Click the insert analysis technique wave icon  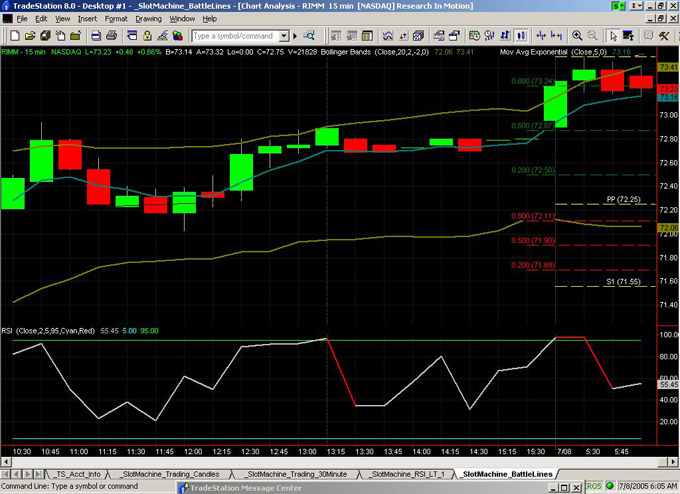pyautogui.click(x=387, y=36)
